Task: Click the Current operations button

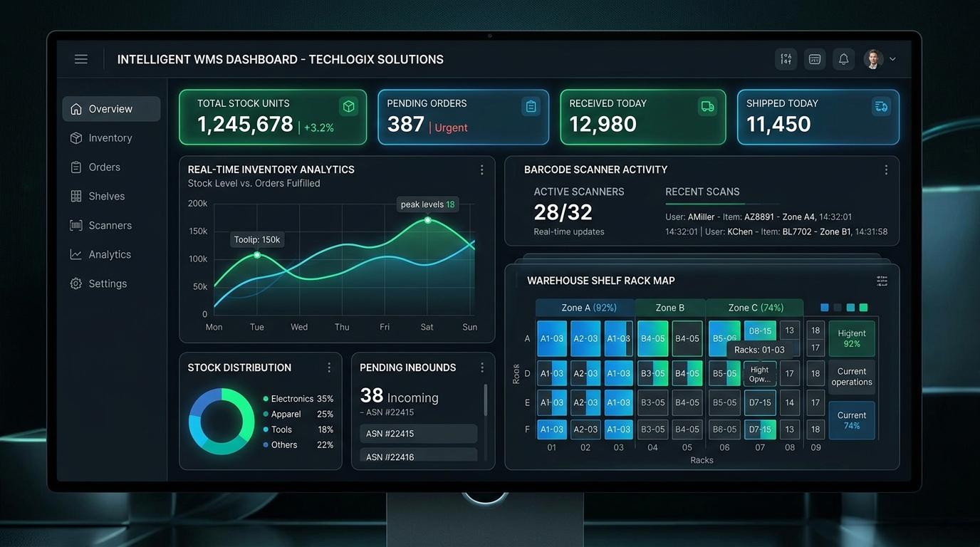Action: (852, 377)
